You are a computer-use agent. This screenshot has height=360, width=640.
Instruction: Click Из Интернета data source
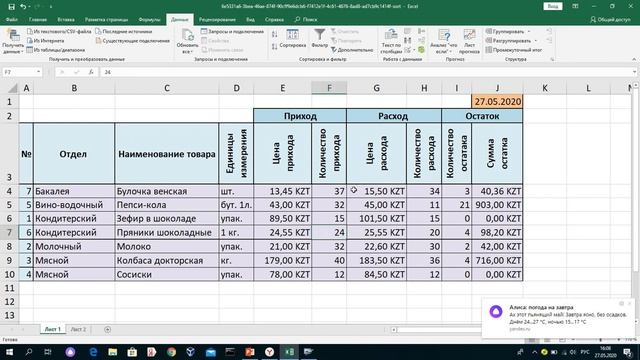click(x=46, y=41)
